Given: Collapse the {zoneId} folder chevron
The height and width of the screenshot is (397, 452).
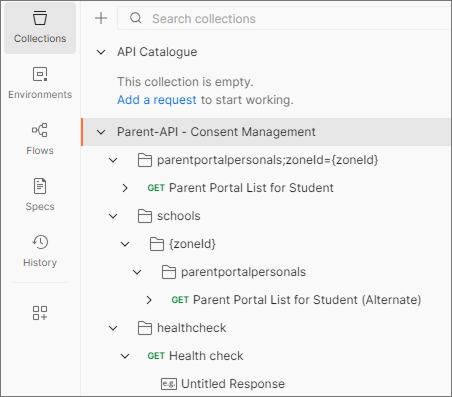Looking at the screenshot, I should [125, 244].
